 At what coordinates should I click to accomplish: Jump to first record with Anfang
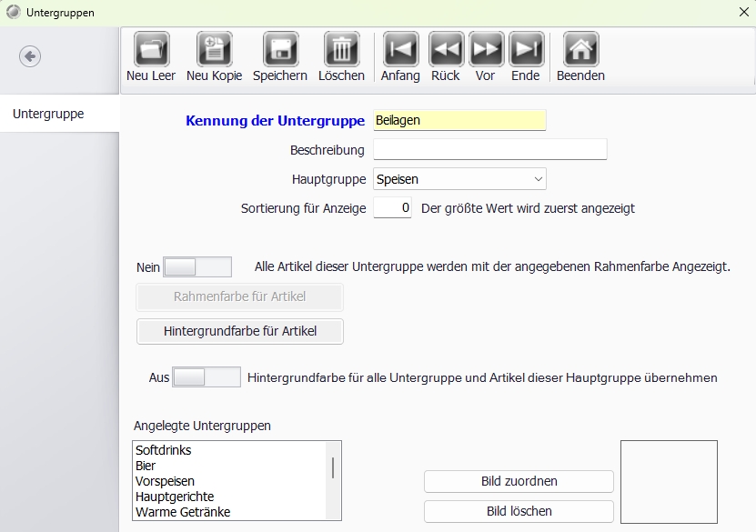click(400, 49)
